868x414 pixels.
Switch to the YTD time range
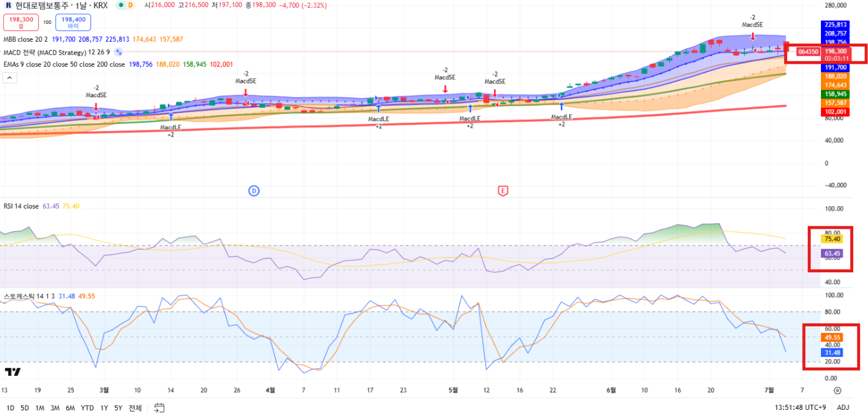[88, 408]
